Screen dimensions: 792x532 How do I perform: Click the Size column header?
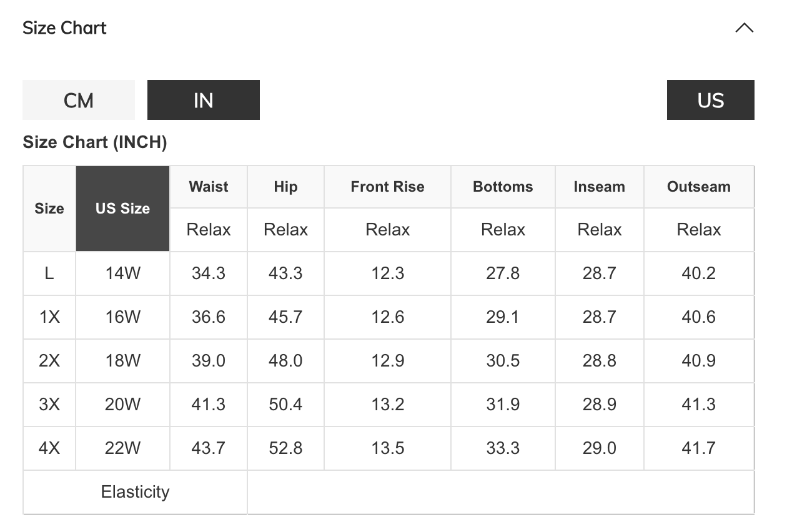click(49, 209)
